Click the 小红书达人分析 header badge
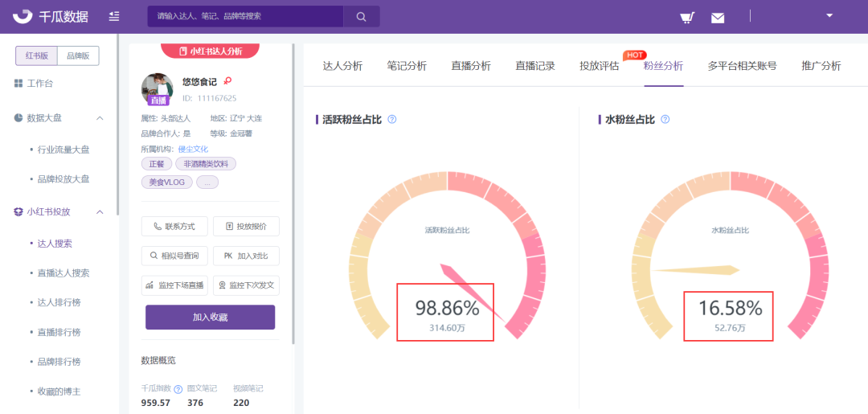This screenshot has width=868, height=414. (211, 51)
